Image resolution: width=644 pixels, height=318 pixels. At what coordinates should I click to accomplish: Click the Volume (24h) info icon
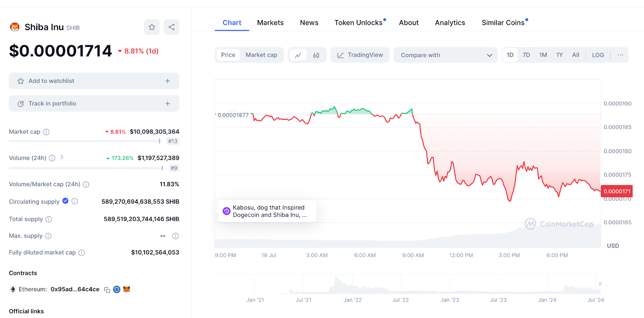click(52, 158)
